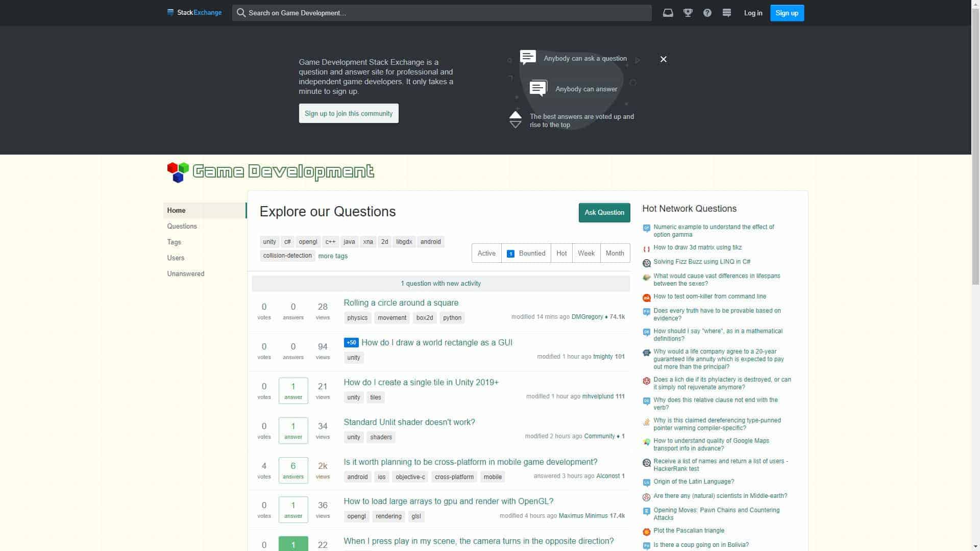Open the Stack Exchange site switcher icon
Image resolution: width=980 pixels, height=551 pixels.
[x=726, y=13]
